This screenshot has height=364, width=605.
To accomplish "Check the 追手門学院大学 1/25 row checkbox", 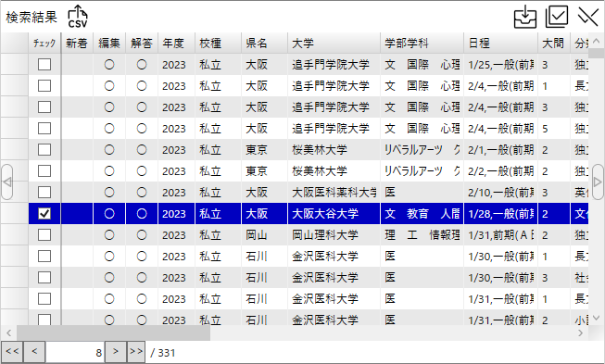I will (x=44, y=65).
